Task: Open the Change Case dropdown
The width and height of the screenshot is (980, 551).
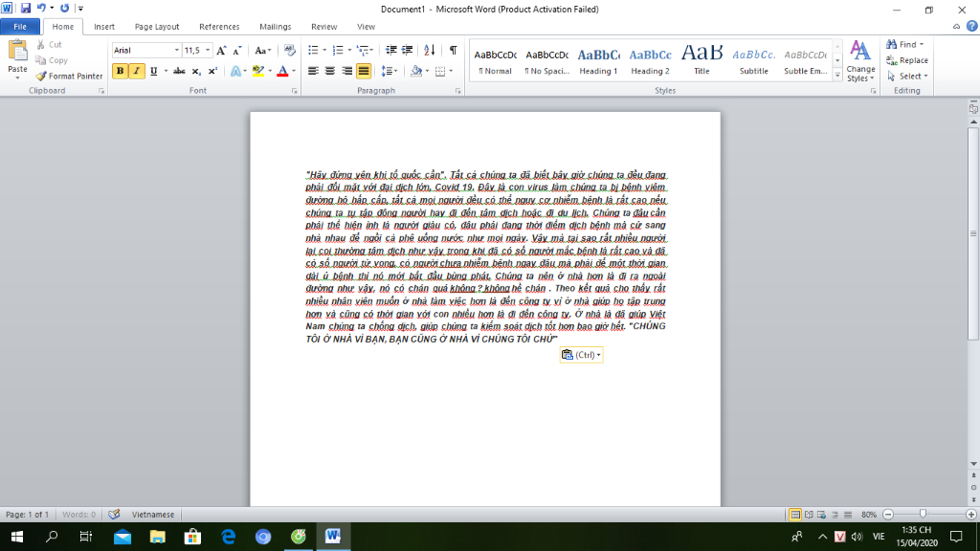Action: tap(262, 50)
